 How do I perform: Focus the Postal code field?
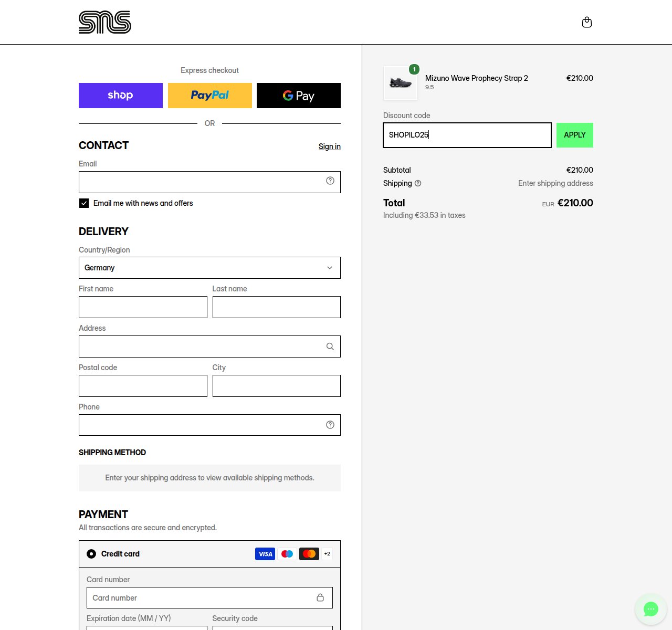pos(143,386)
